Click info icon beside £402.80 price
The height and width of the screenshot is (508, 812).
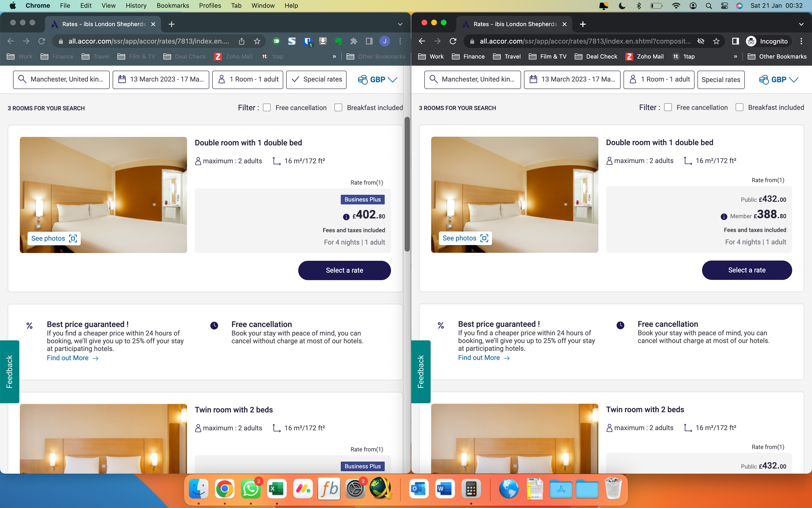[x=346, y=217]
